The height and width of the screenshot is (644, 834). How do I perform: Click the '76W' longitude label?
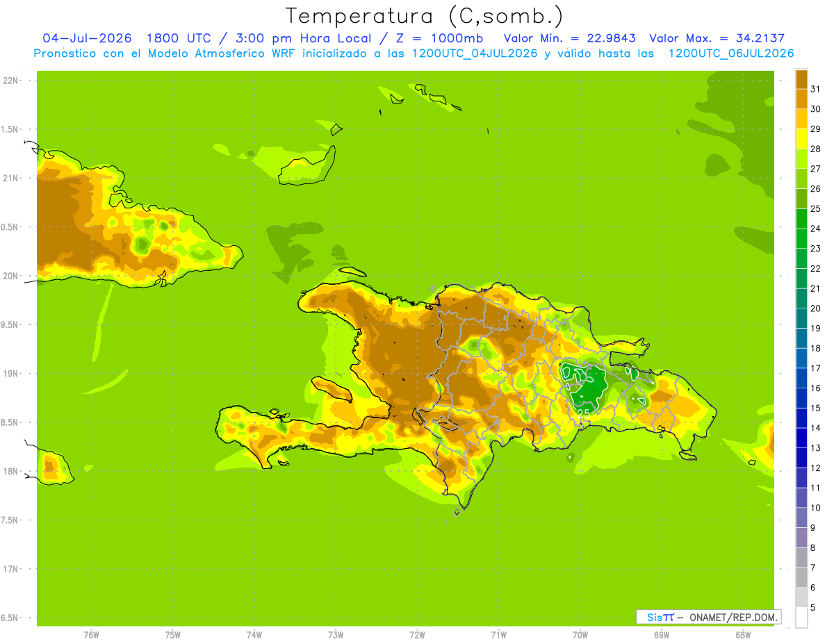point(91,634)
